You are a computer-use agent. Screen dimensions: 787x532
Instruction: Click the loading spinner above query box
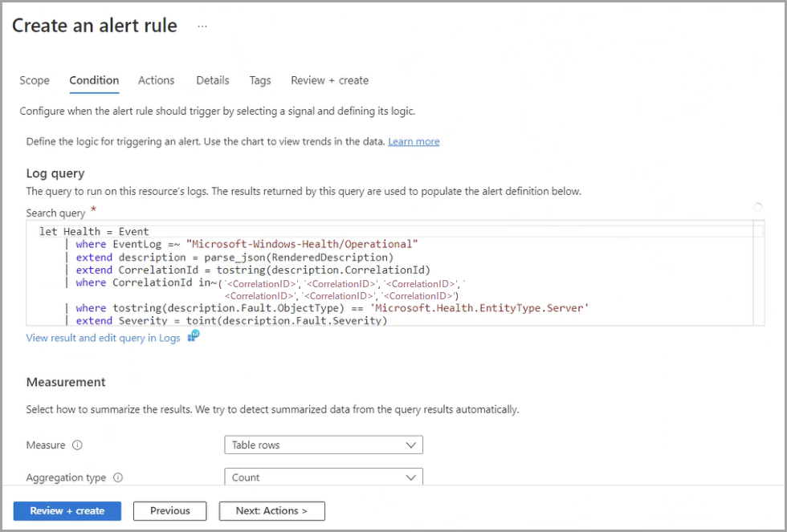(x=757, y=207)
